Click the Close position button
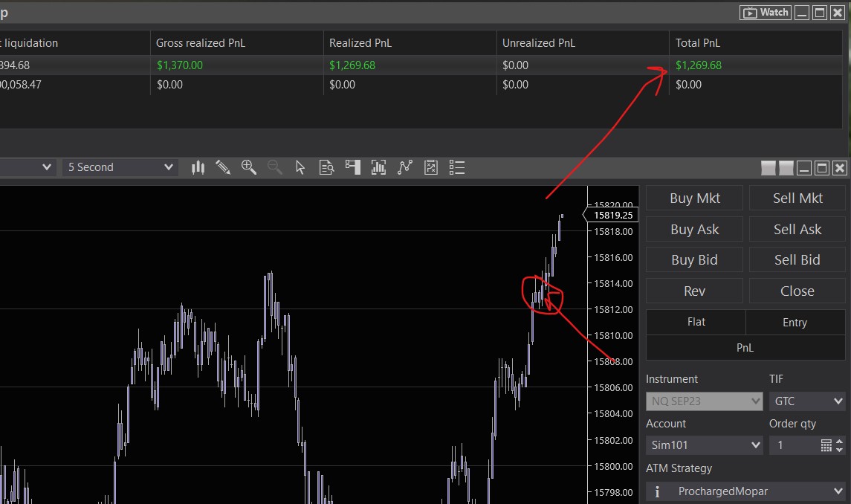Screen dimensions: 851x504 tap(797, 291)
